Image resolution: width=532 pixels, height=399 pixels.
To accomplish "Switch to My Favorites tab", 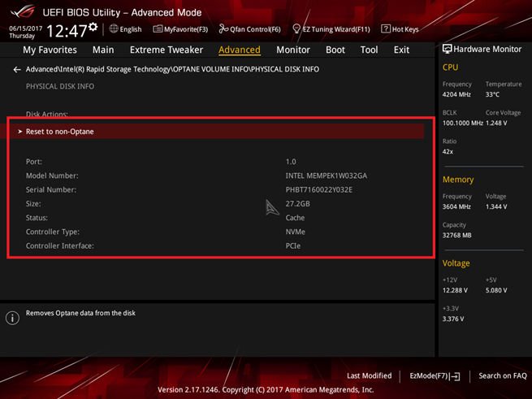I will (x=50, y=50).
